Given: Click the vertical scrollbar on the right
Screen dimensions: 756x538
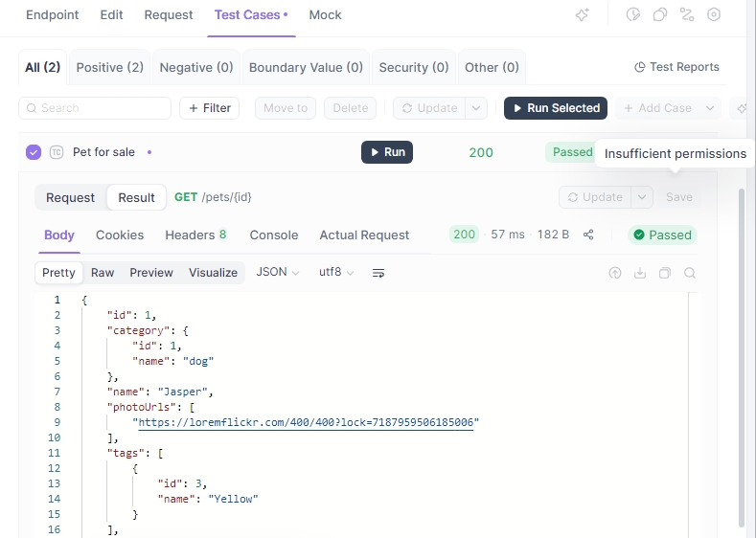Looking at the screenshot, I should click(x=741, y=354).
